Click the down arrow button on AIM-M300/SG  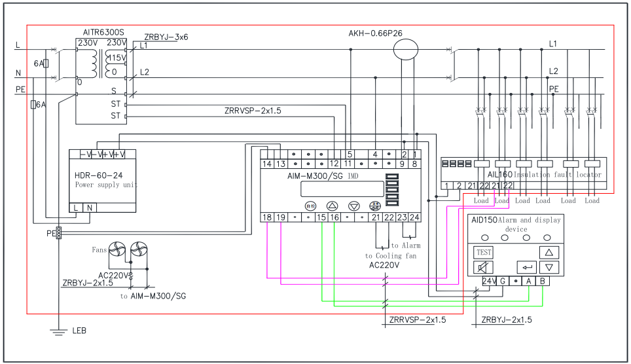pyautogui.click(x=353, y=206)
